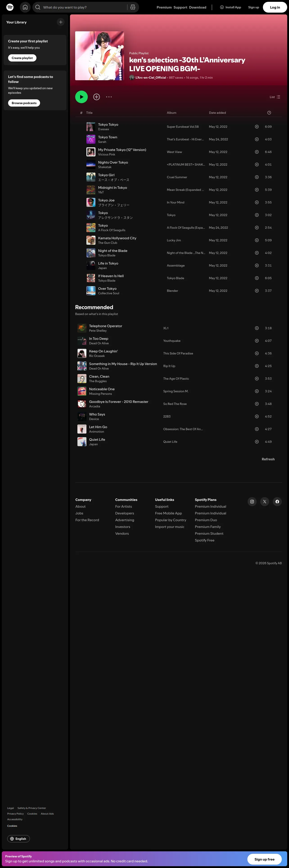Open the Free Mobile App footer link
Image resolution: width=289 pixels, height=868 pixels.
pos(169,514)
